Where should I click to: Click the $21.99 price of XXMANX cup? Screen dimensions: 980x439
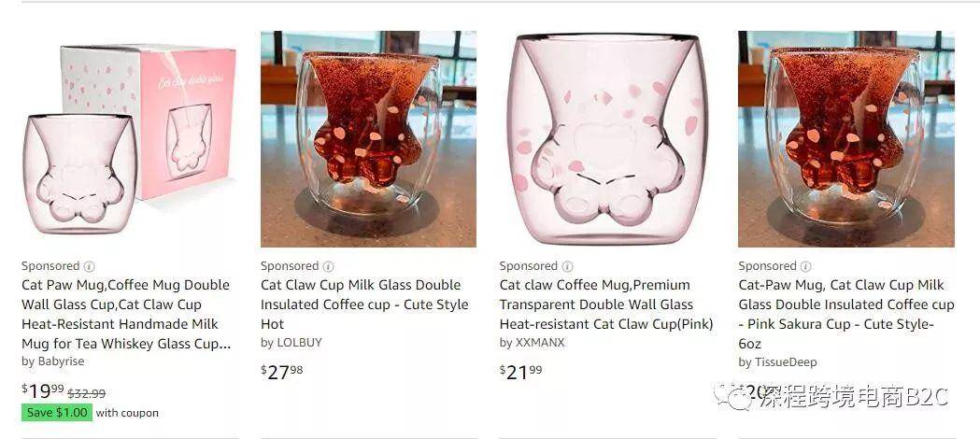click(520, 372)
